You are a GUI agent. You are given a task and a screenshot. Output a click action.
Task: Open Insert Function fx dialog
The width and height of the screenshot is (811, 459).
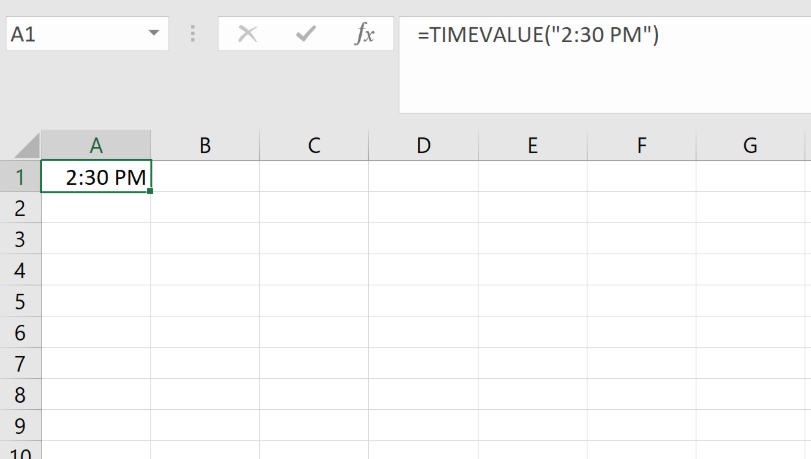(x=364, y=34)
